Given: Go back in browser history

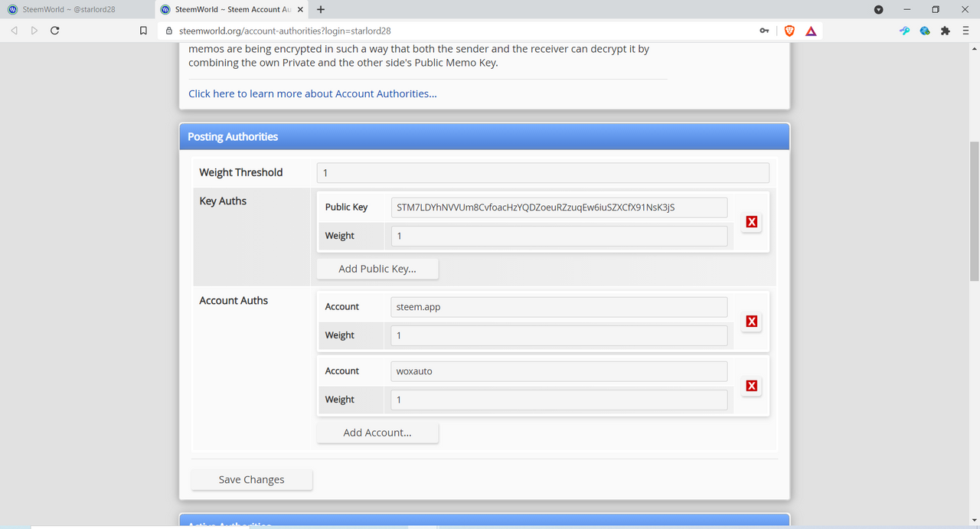Looking at the screenshot, I should (x=14, y=31).
